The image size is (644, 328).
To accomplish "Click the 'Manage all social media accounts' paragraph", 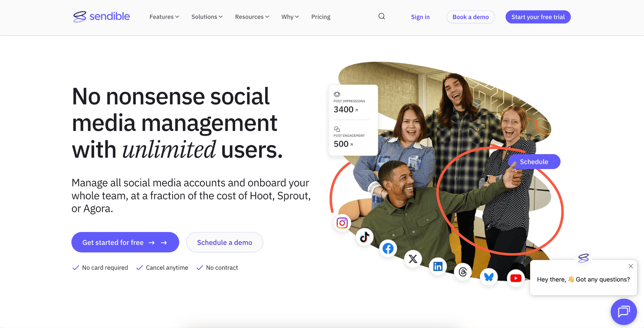I will [x=191, y=195].
